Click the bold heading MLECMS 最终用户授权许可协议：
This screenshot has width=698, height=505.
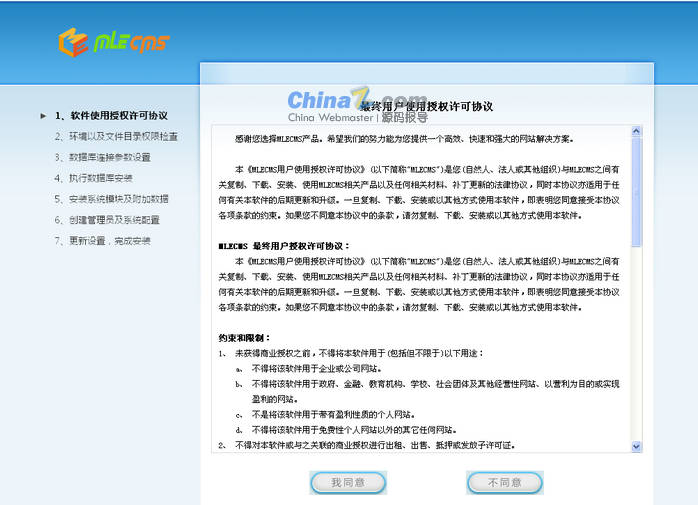coord(284,246)
